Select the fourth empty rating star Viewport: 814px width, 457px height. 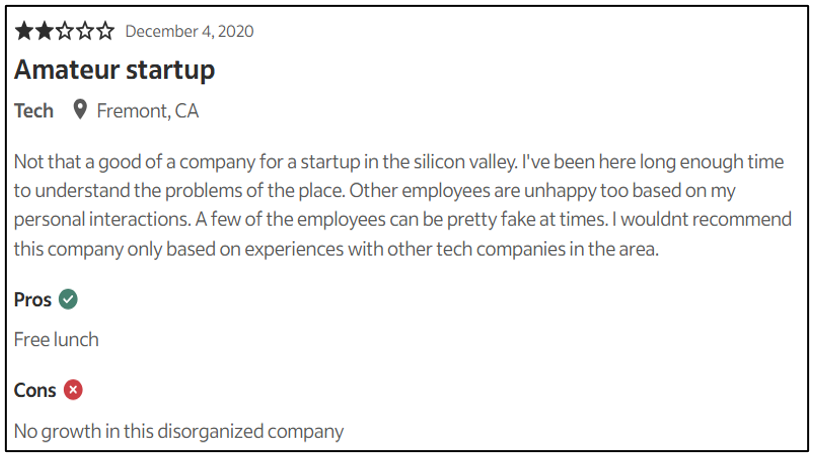point(84,31)
